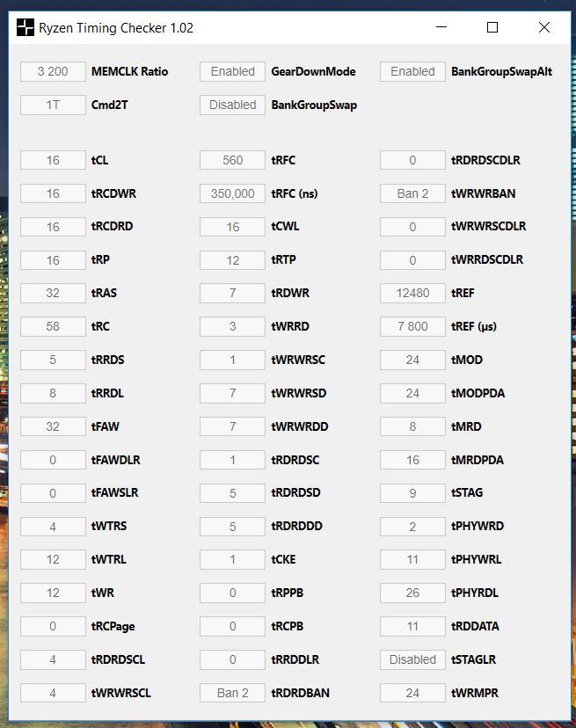Select the tRDRDBAN Ban 2 field
The width and height of the screenshot is (576, 728).
point(233,693)
